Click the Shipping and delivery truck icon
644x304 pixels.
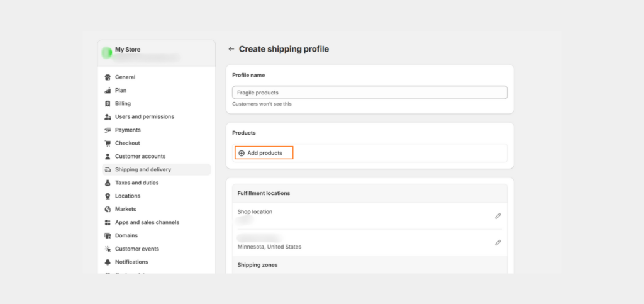click(108, 170)
